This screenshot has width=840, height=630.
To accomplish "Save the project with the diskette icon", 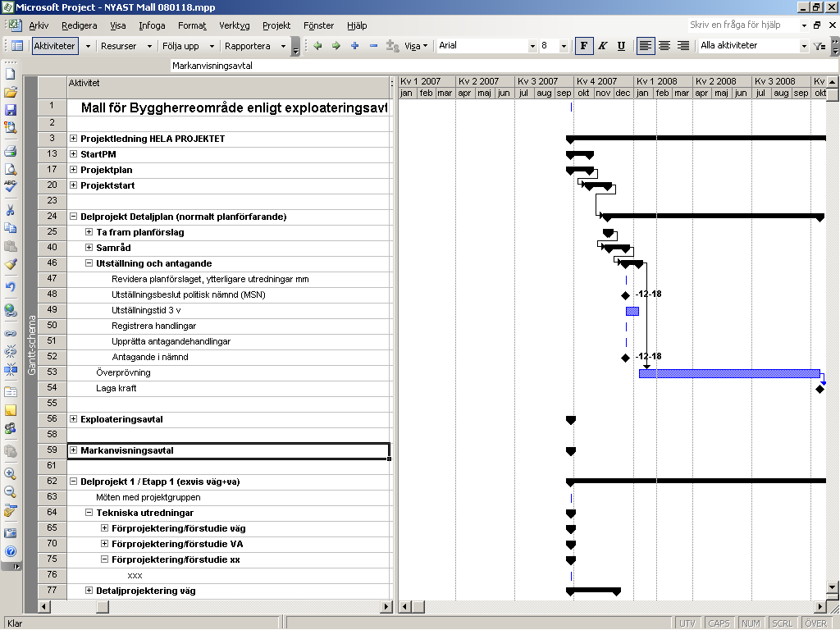I will pos(10,110).
